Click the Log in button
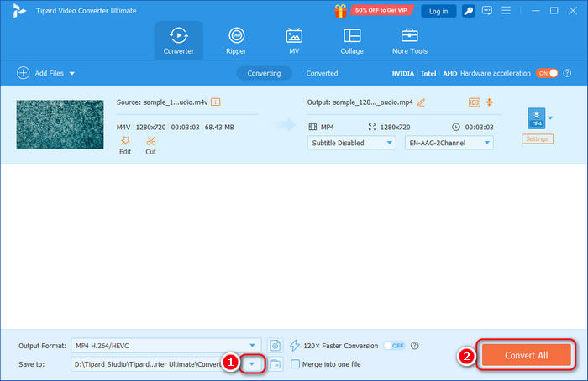The height and width of the screenshot is (381, 588). [438, 11]
